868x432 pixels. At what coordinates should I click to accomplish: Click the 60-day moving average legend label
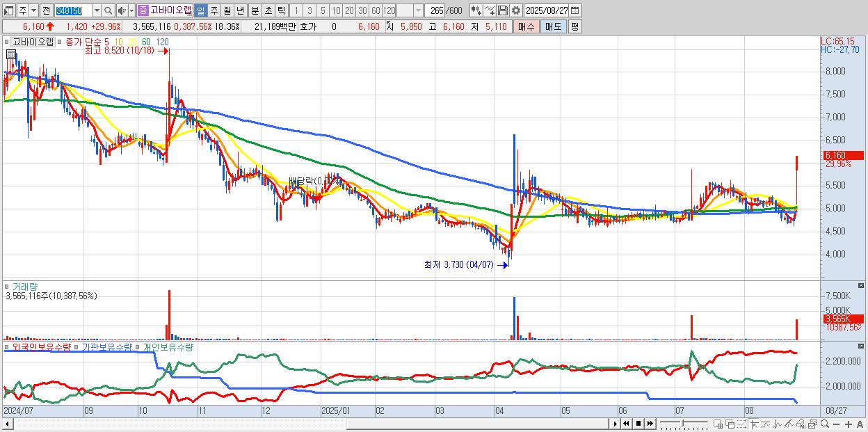[146, 42]
